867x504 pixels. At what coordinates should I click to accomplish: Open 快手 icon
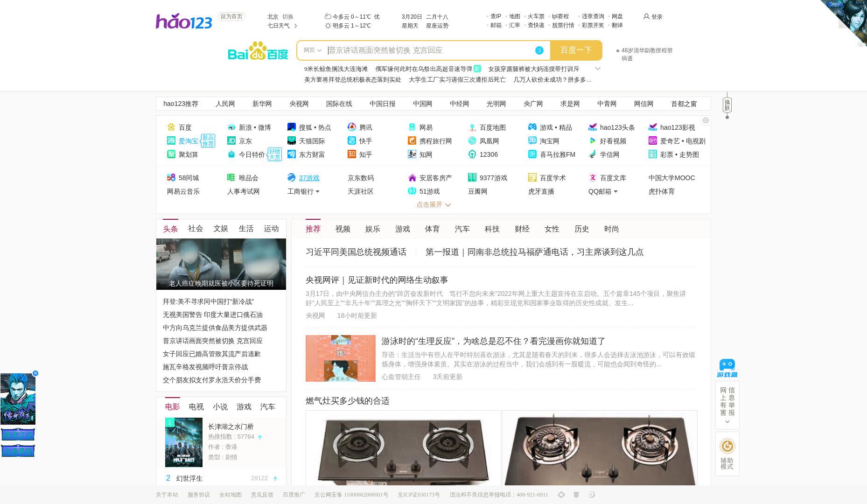click(x=352, y=141)
